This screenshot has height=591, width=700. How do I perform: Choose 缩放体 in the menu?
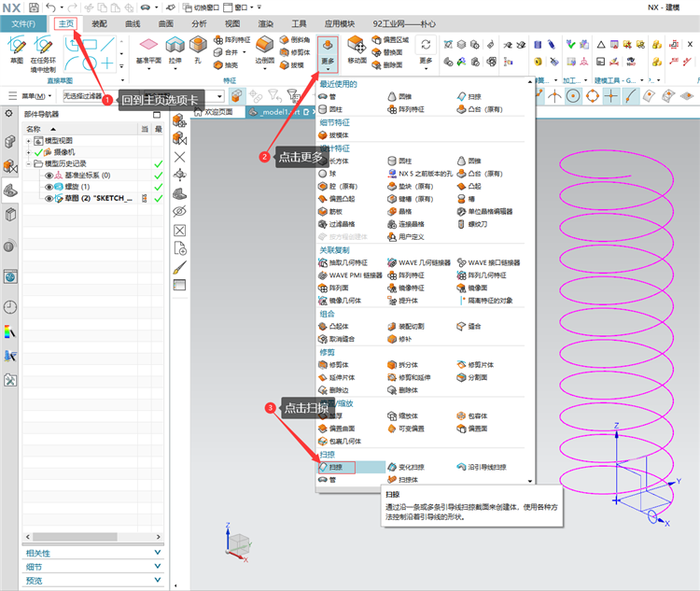(x=402, y=415)
